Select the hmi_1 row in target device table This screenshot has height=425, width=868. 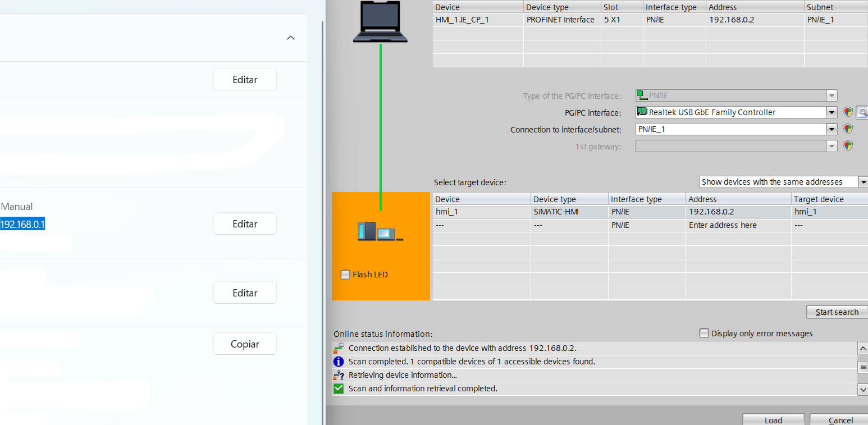(x=650, y=212)
